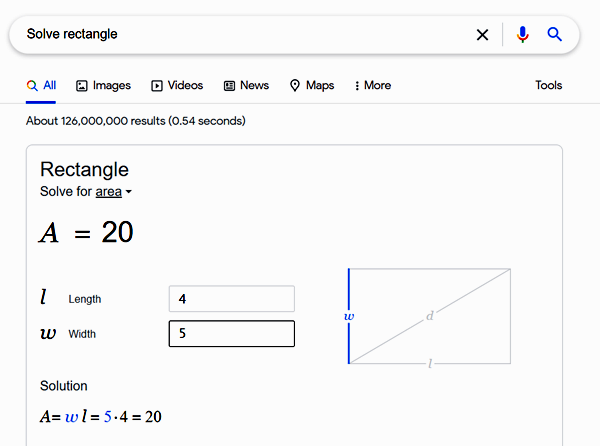Start voice search with microphone icon
This screenshot has width=600, height=446.
(522, 35)
